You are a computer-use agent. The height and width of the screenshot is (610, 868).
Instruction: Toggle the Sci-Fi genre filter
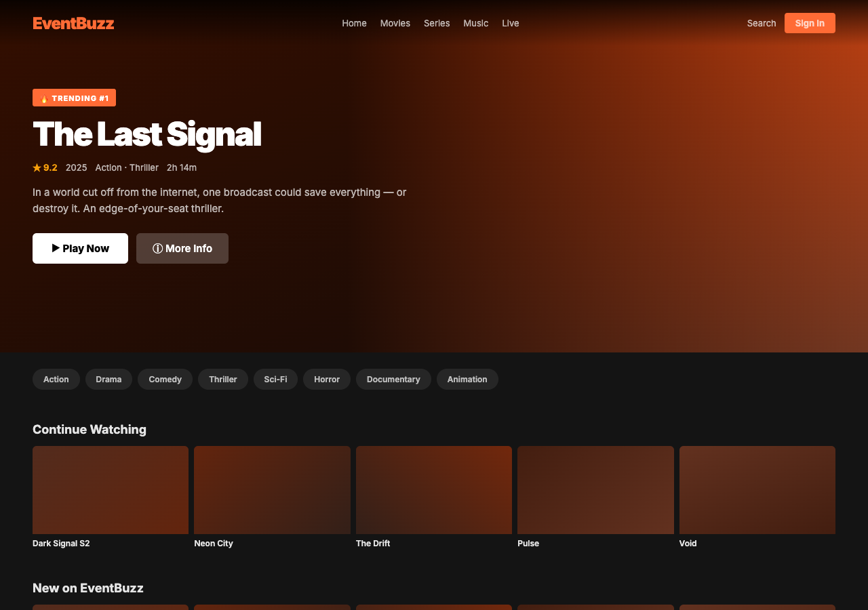point(275,379)
